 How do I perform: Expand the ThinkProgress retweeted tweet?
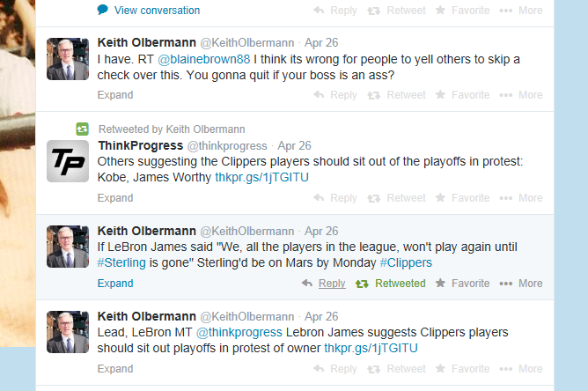tap(115, 198)
